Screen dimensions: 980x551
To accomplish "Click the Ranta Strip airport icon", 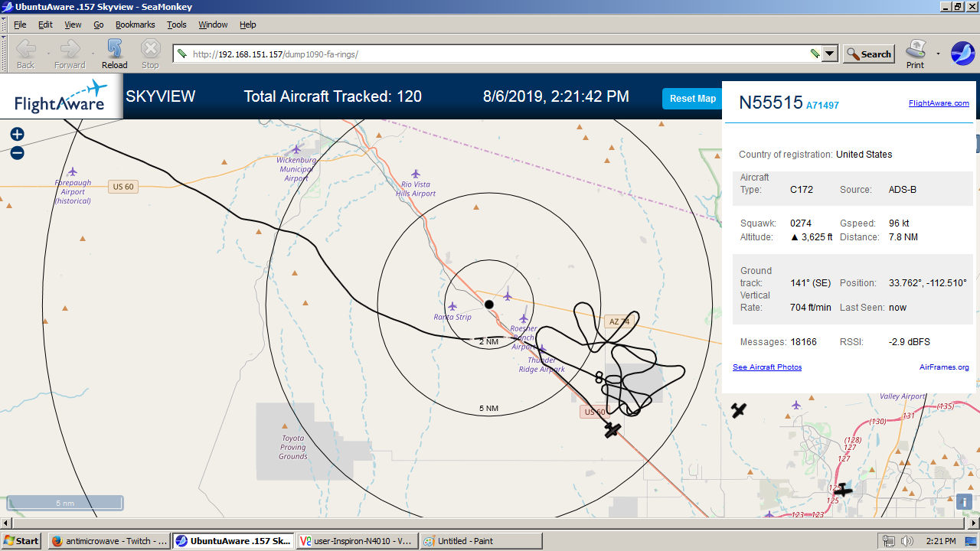I will click(x=452, y=306).
